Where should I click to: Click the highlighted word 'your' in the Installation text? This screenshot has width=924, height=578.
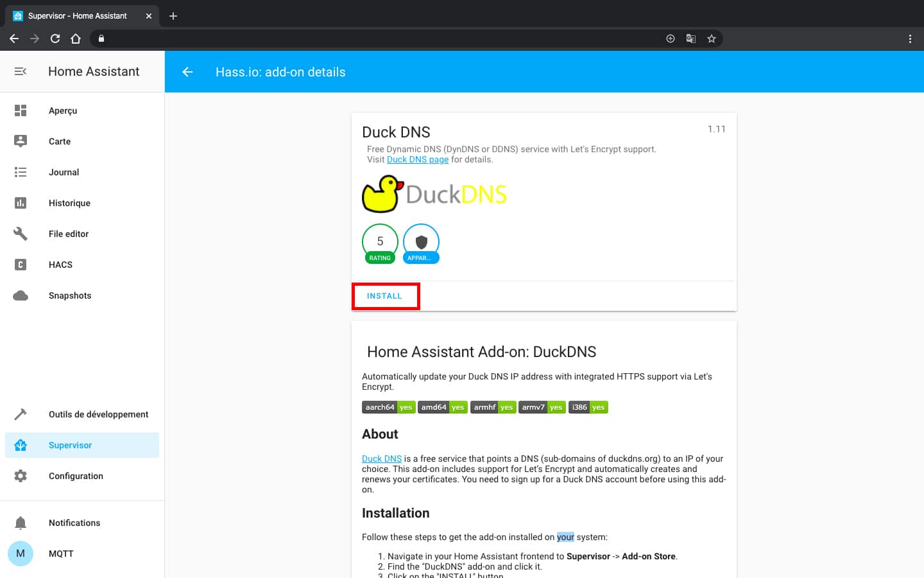[x=565, y=537]
